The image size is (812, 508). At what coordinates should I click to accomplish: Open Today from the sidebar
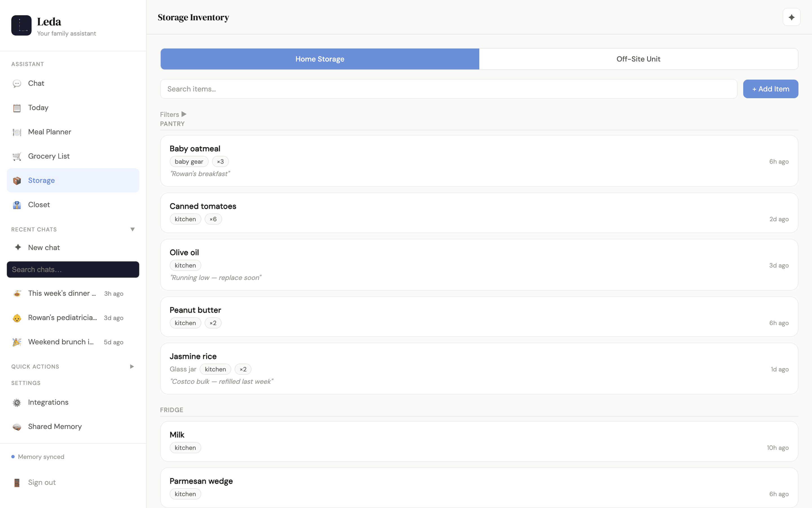point(73,108)
